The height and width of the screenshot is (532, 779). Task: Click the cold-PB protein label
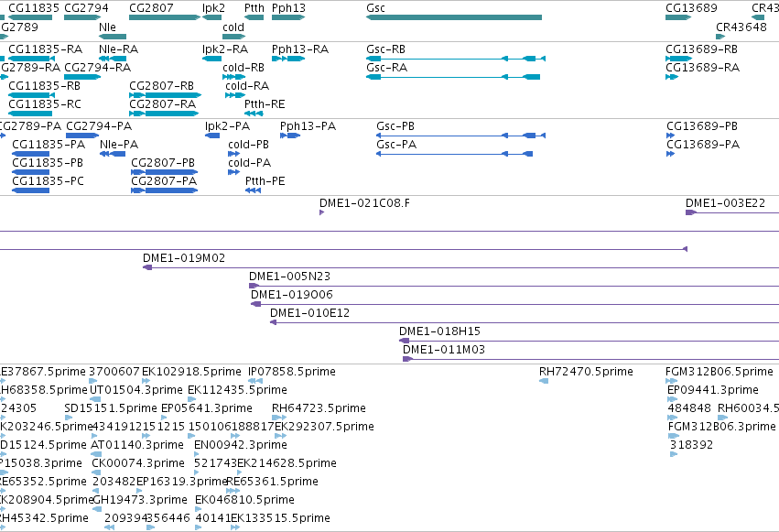(x=248, y=145)
